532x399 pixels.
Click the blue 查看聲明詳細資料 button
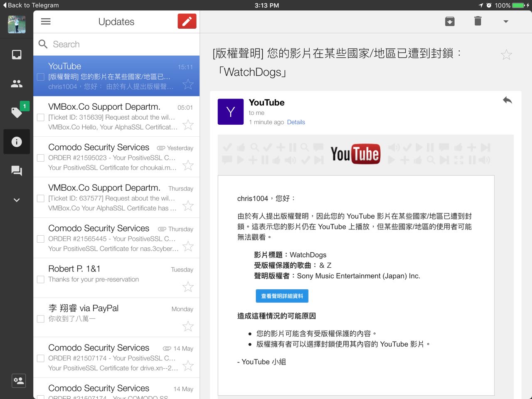(282, 296)
